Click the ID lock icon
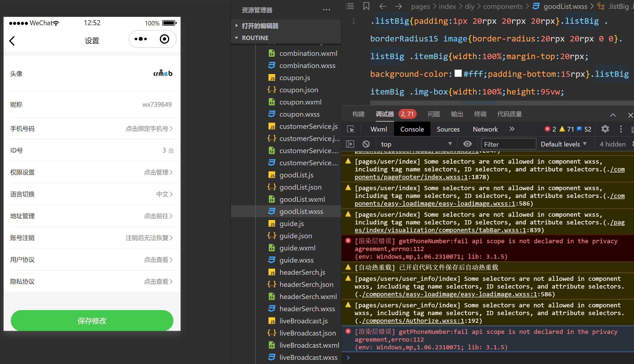 [171, 150]
